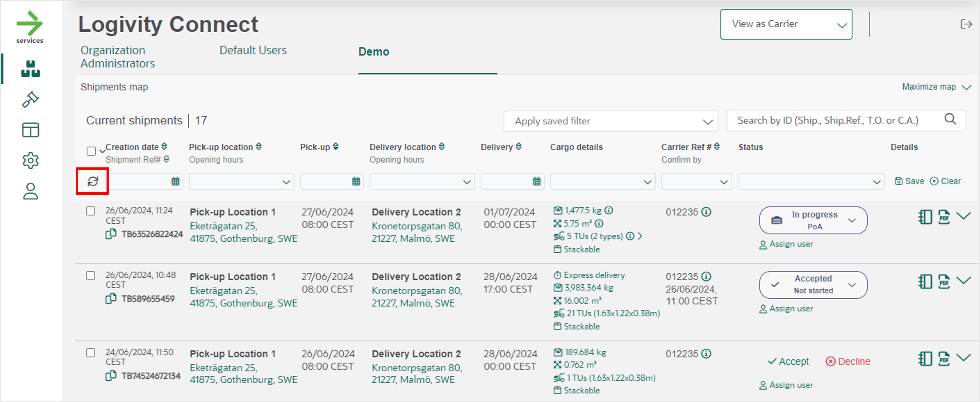Open Delivery location filter dropdown
The image size is (980, 402).
(x=422, y=181)
